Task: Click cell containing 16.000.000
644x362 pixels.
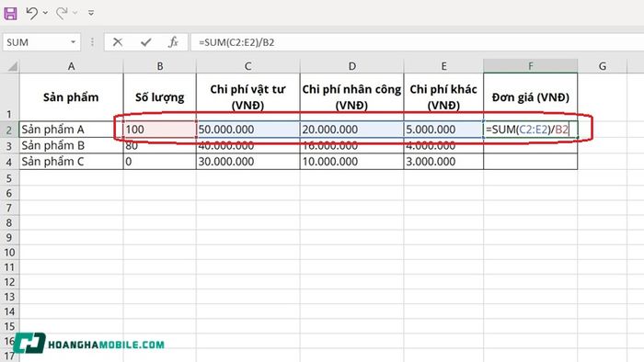Action: coord(352,145)
